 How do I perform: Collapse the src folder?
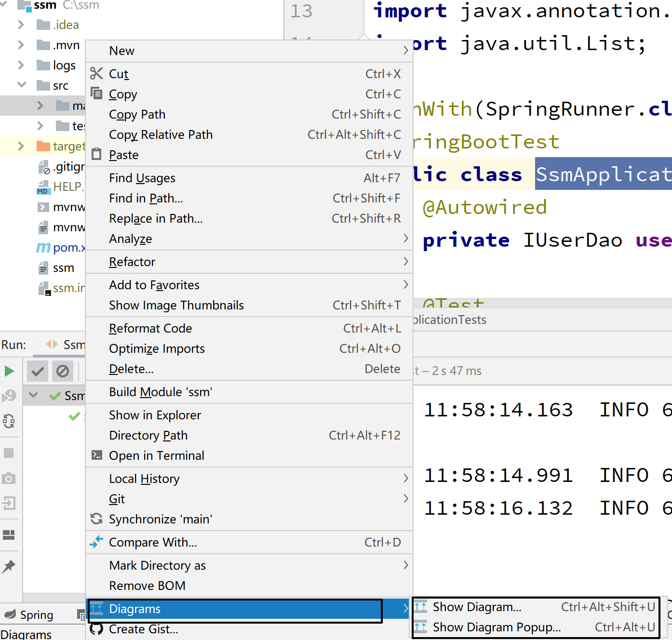click(22, 84)
